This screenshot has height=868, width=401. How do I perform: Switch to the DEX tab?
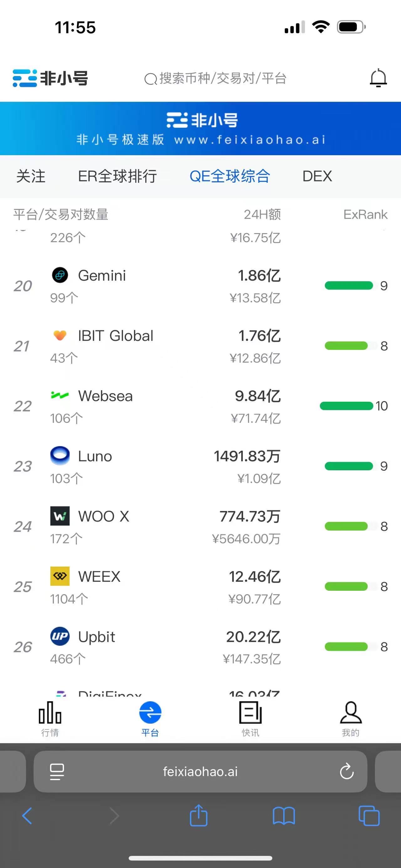(x=317, y=176)
